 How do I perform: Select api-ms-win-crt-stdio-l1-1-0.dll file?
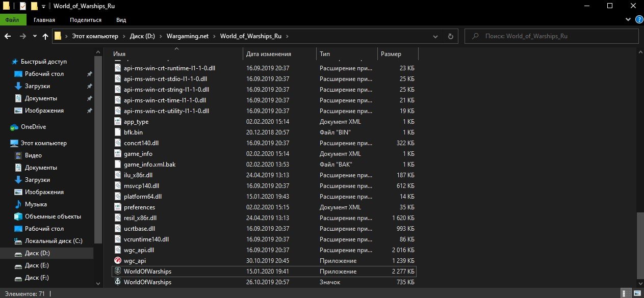click(x=264, y=79)
